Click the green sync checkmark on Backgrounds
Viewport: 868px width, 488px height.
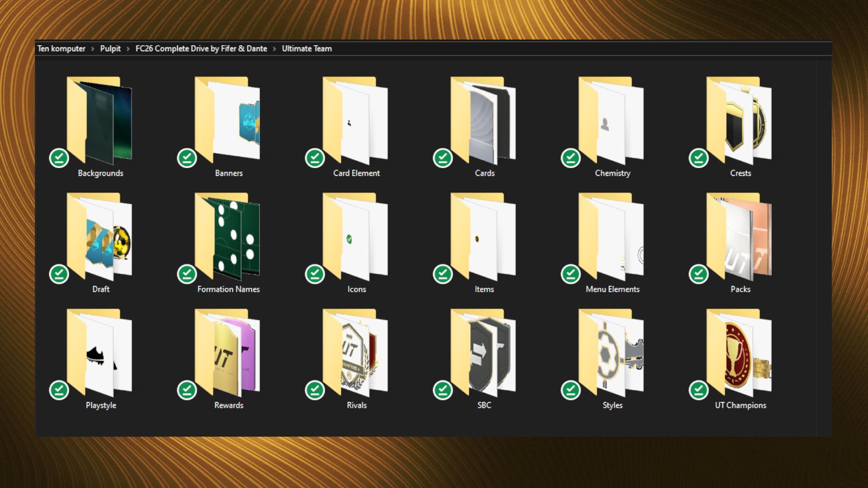[x=59, y=158]
